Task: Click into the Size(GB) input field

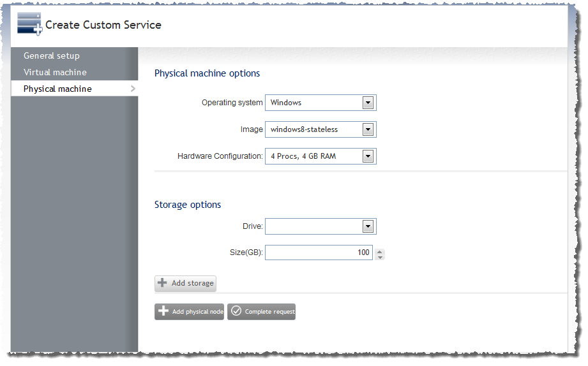Action: pos(319,253)
